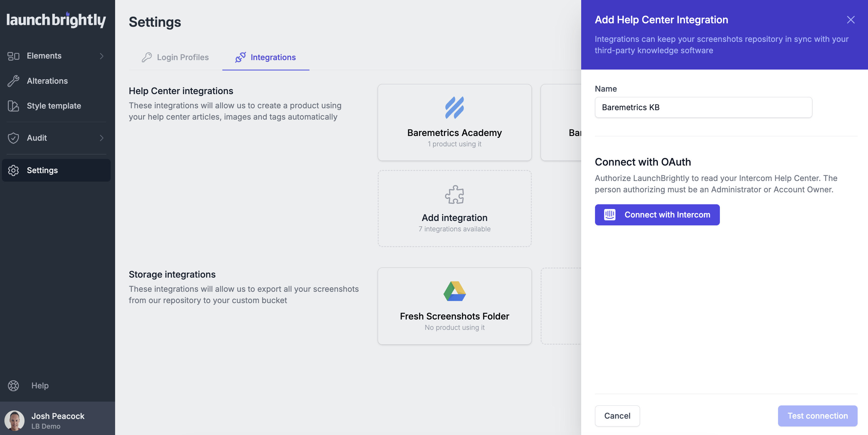868x435 pixels.
Task: Open Style template page
Action: coord(56,106)
